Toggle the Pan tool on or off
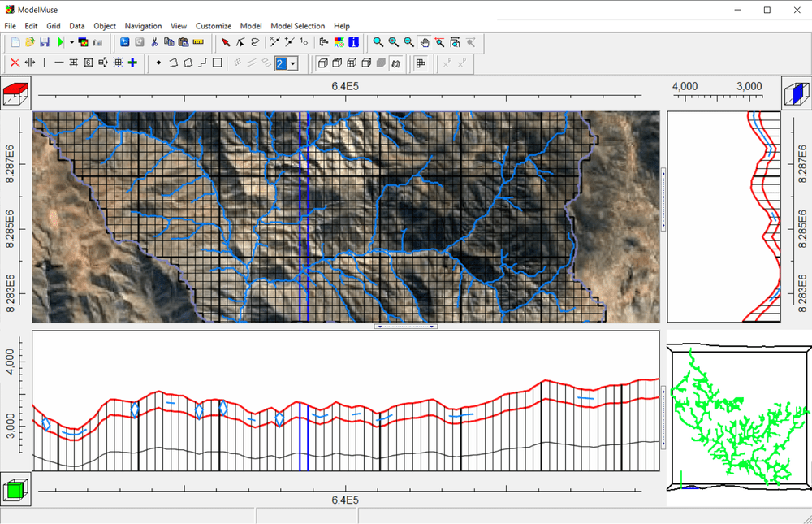 [424, 43]
